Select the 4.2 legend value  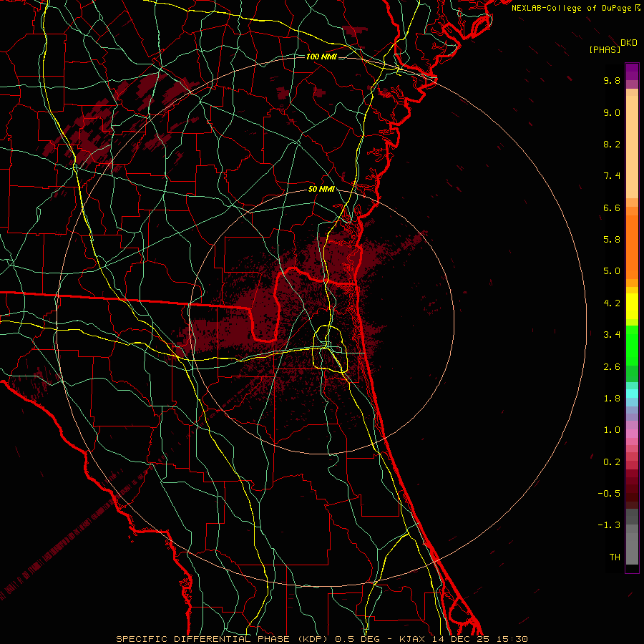[612, 303]
